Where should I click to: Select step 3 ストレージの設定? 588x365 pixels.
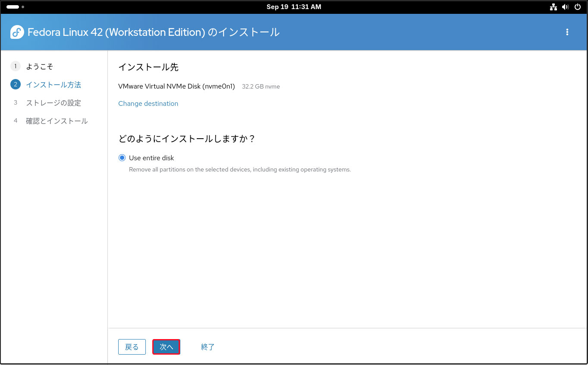point(53,103)
